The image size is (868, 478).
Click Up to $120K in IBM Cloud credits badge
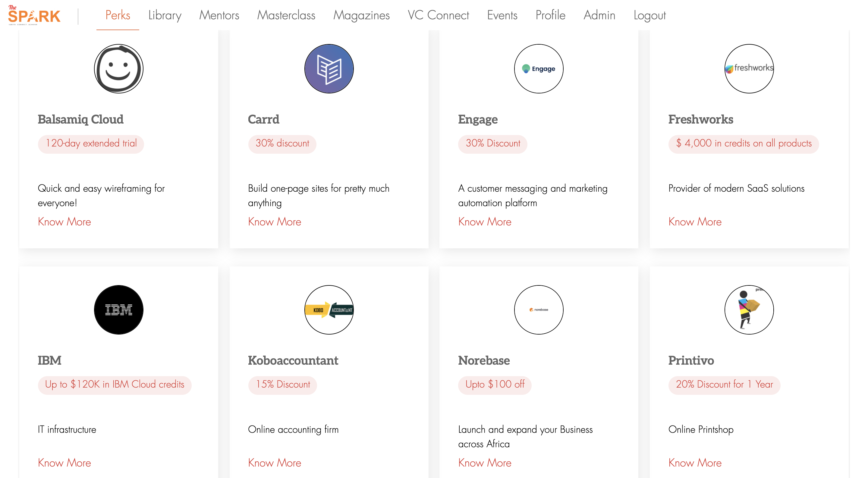coord(115,385)
